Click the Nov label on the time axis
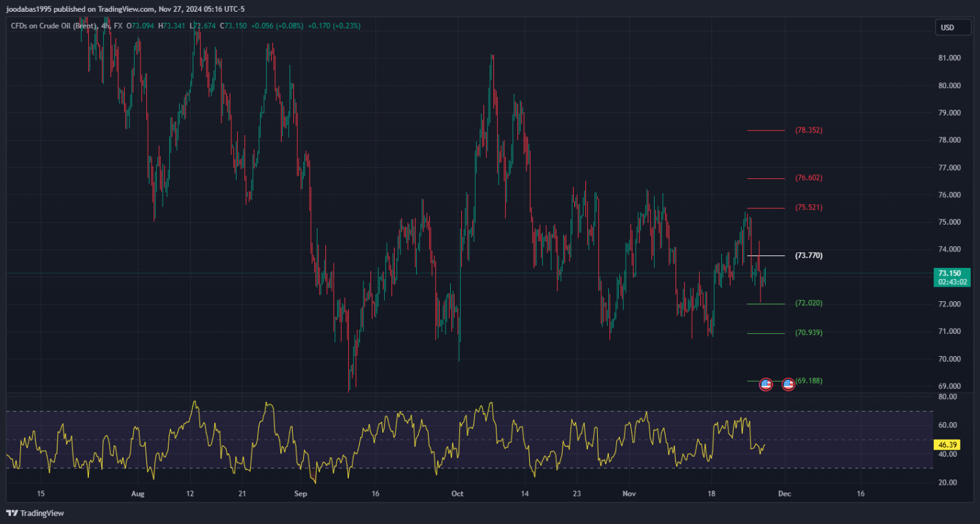This screenshot has width=980, height=524. (x=629, y=494)
